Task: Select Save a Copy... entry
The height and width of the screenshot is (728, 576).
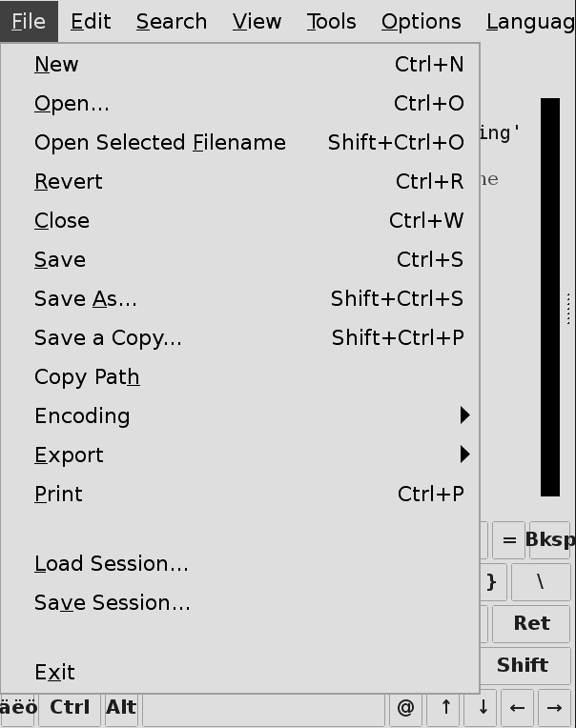Action: pos(108,338)
